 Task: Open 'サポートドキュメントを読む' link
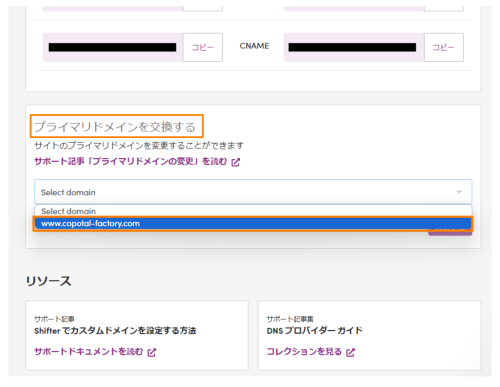pyautogui.click(x=88, y=352)
